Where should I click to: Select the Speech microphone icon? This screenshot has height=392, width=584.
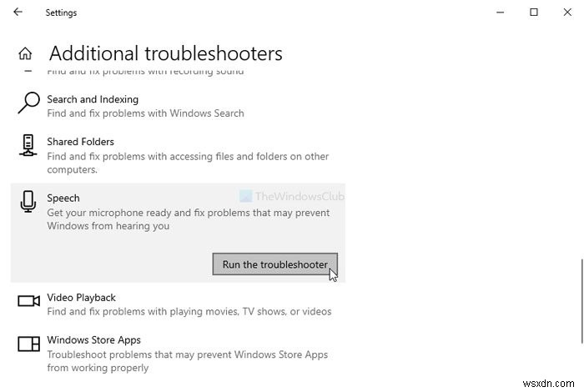pos(28,201)
